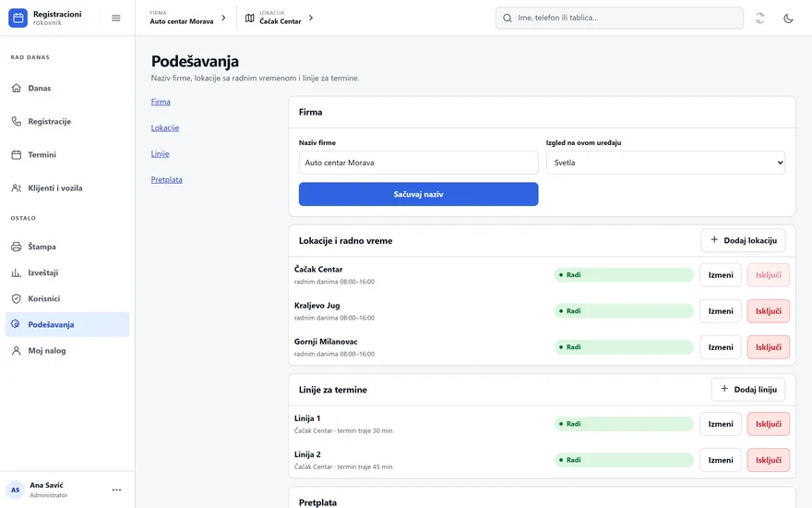812x508 pixels.
Task: Disable Gornji Milanovac with Isključi
Action: (769, 347)
